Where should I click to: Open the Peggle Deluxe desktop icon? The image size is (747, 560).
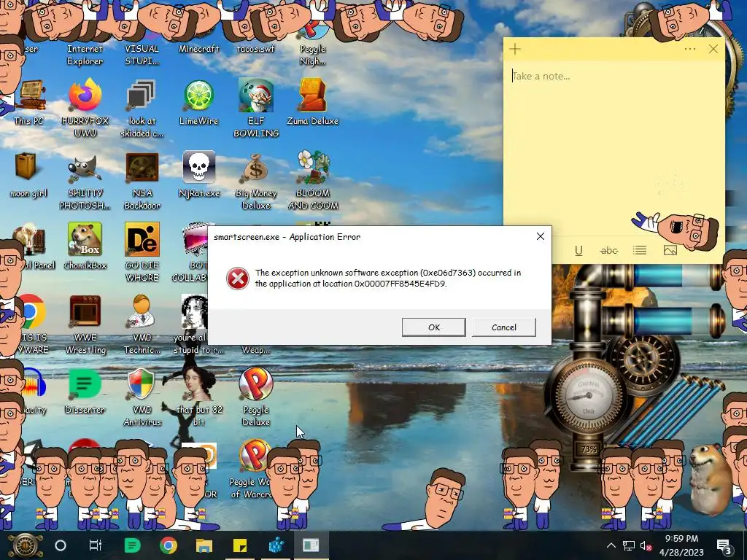256,397
